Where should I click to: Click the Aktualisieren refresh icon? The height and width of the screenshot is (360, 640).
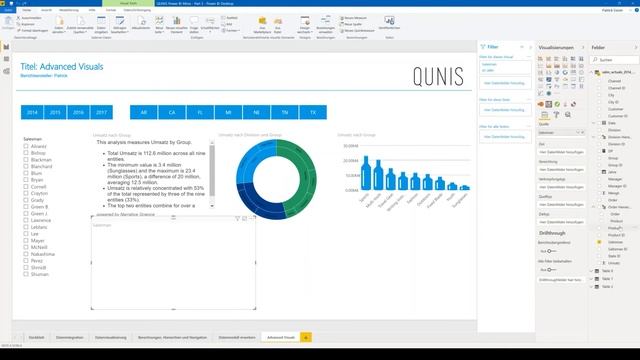[x=141, y=23]
